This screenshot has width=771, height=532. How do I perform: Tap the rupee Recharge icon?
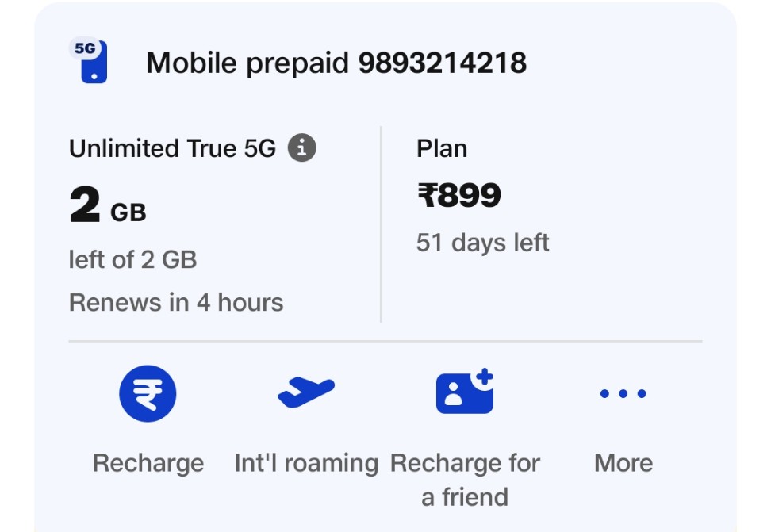coord(148,393)
